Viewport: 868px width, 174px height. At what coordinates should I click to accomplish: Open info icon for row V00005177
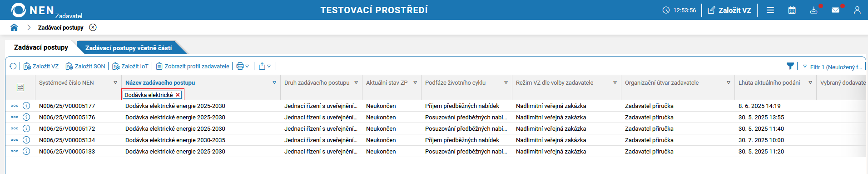pos(26,106)
